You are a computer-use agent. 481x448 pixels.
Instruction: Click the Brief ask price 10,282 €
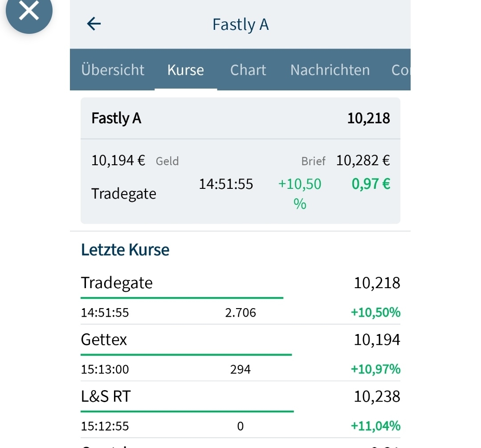point(363,161)
